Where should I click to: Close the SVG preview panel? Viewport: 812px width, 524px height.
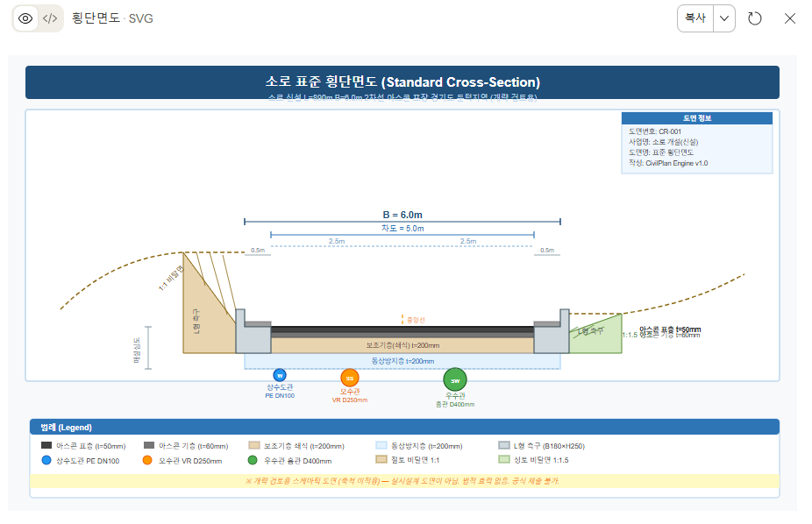coord(789,18)
